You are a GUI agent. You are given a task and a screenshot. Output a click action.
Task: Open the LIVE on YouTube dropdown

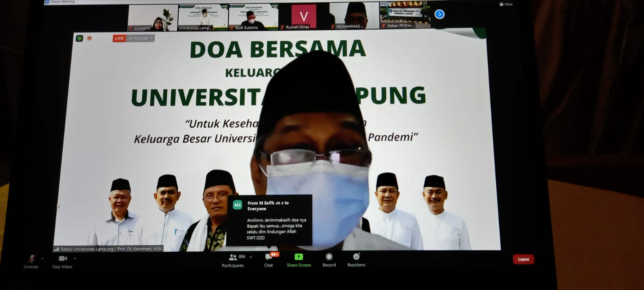134,38
